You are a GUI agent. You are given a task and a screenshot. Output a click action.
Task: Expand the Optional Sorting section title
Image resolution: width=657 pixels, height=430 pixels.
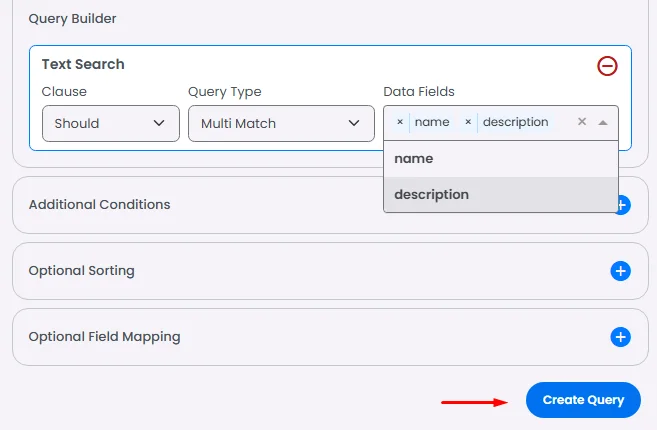[82, 271]
